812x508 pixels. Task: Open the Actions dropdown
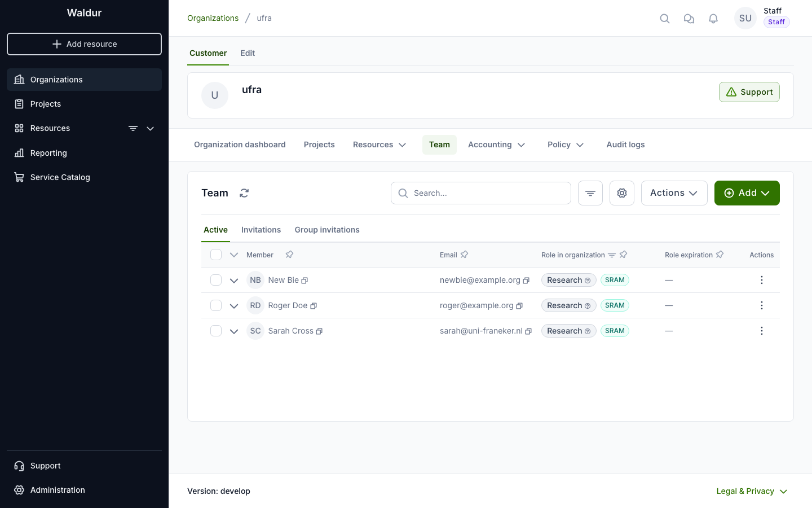(x=674, y=193)
